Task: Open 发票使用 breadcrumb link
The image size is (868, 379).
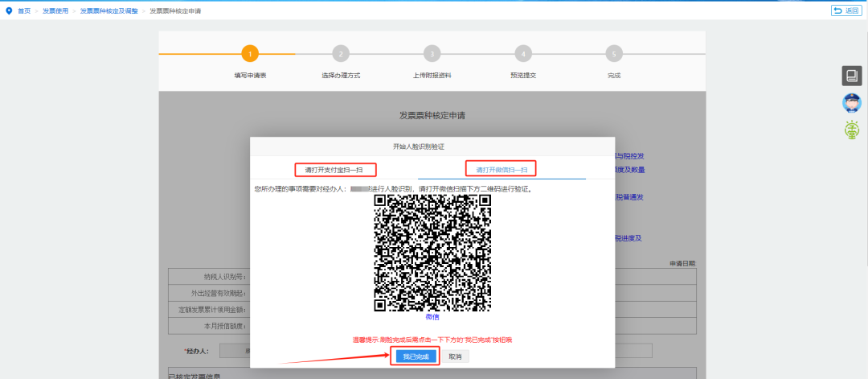Action: (55, 11)
